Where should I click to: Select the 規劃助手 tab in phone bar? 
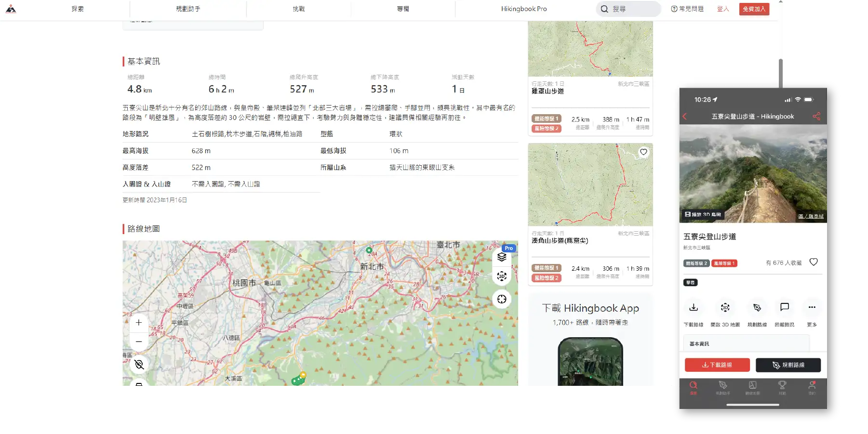723,387
